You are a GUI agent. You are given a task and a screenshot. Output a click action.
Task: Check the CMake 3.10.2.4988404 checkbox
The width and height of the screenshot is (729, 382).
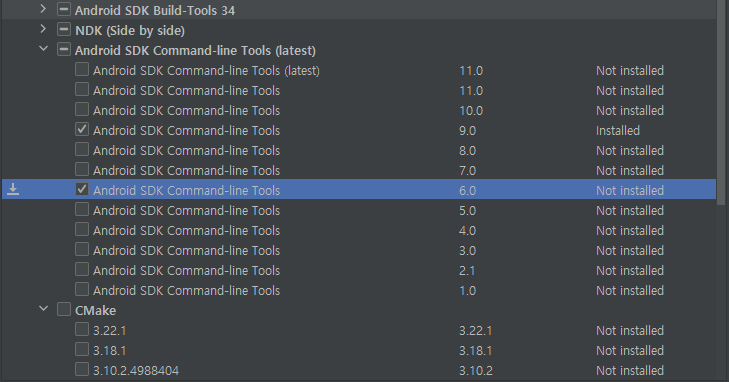coord(82,369)
